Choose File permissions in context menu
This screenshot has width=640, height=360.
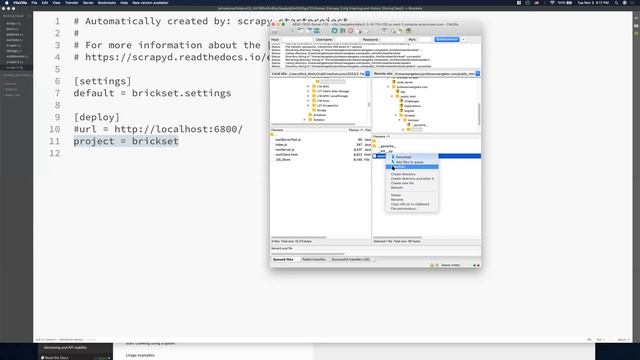point(412,209)
